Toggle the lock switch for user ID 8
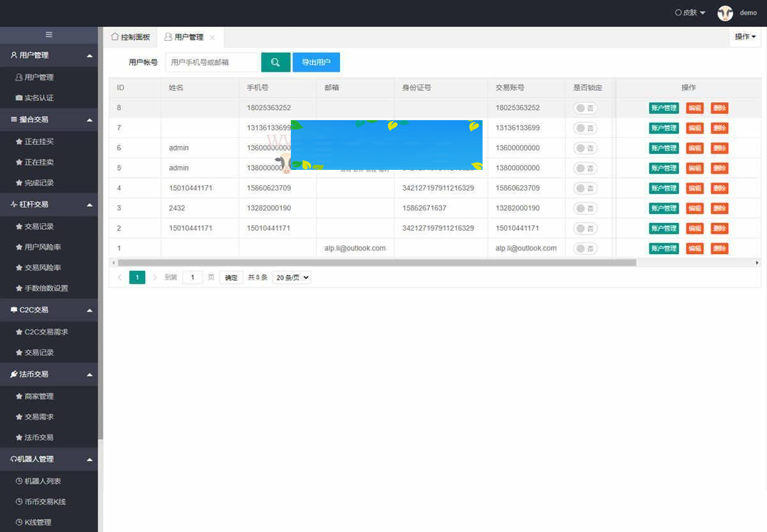Screen dimensions: 767x532 [585, 108]
